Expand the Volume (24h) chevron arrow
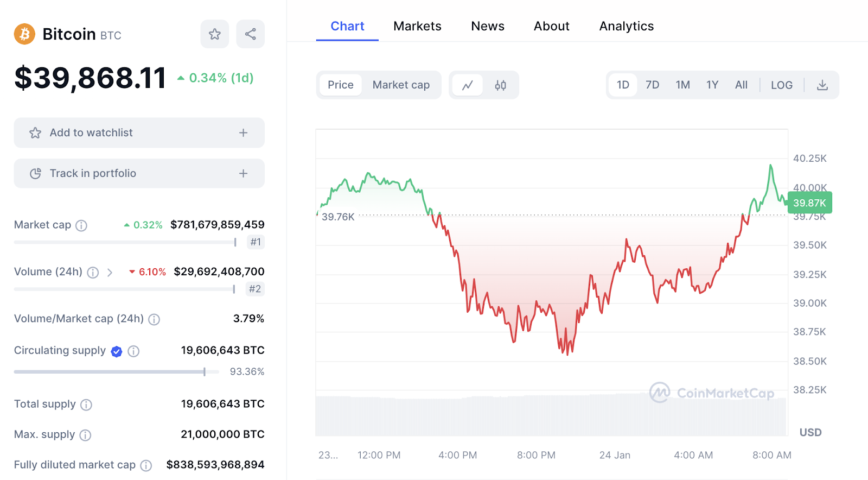 tap(110, 273)
